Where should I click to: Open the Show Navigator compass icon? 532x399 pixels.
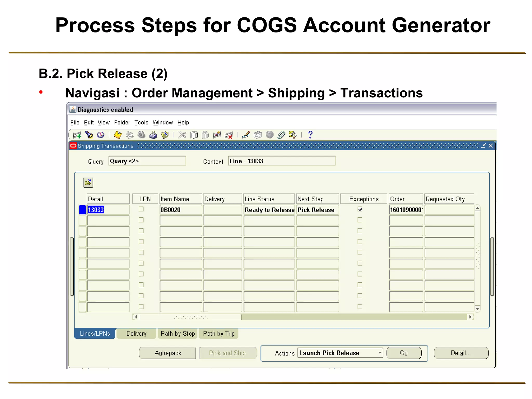tap(101, 135)
